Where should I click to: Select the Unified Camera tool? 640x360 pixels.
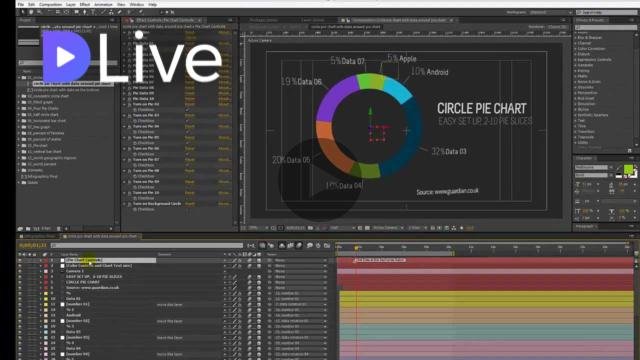58,12
